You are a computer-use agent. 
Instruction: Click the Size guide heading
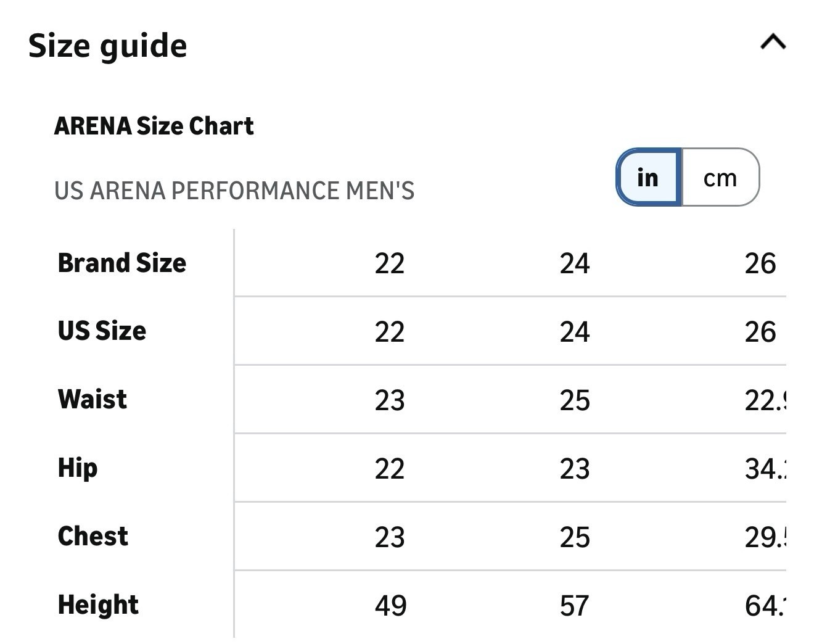click(107, 46)
